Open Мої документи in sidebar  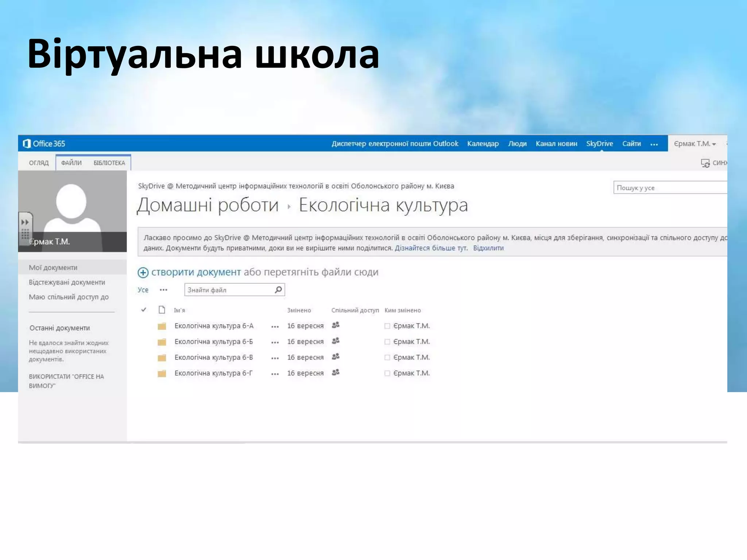point(53,268)
